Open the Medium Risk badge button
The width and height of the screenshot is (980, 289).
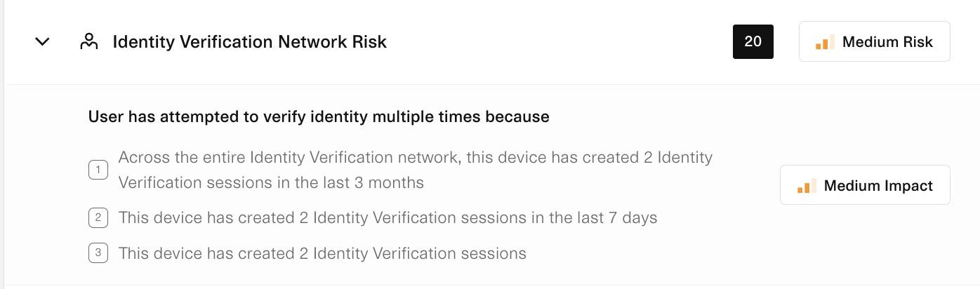click(874, 42)
